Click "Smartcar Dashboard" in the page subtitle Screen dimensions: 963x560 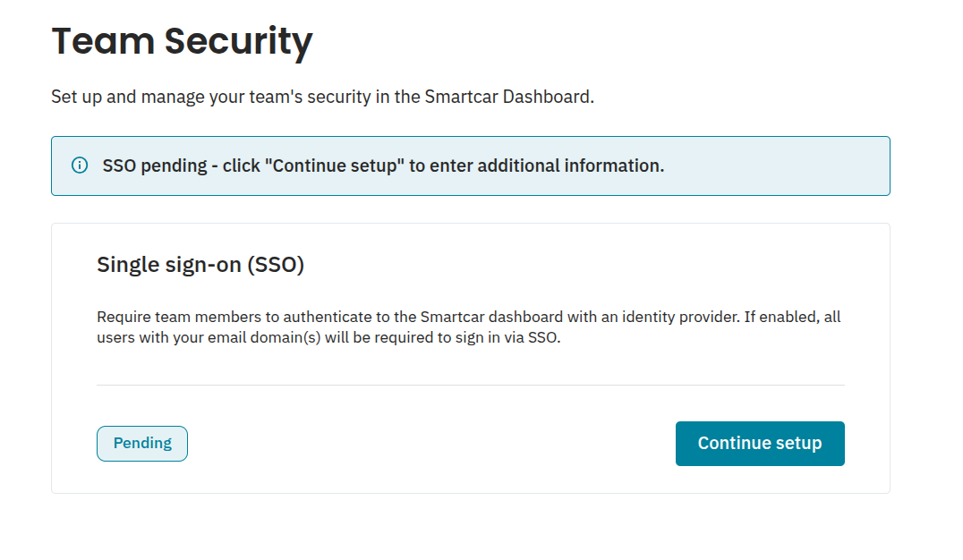(508, 97)
